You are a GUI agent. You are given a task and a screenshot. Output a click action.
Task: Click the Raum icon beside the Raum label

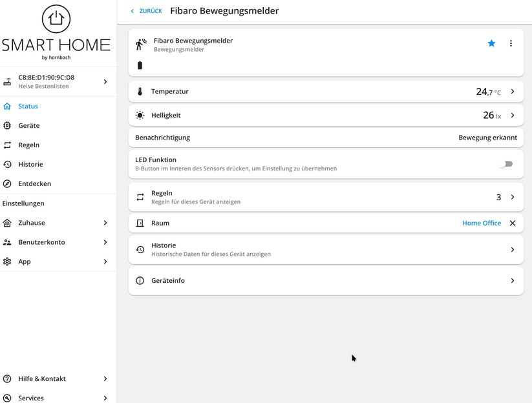pos(140,223)
